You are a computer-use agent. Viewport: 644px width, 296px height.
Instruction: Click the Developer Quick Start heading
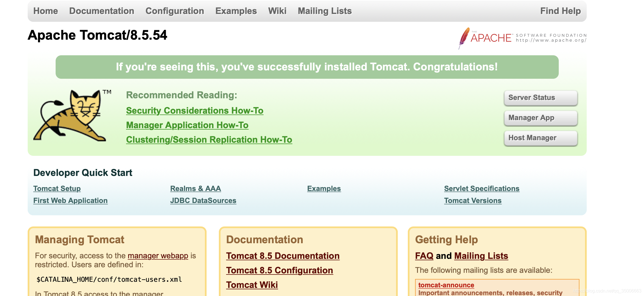[83, 173]
